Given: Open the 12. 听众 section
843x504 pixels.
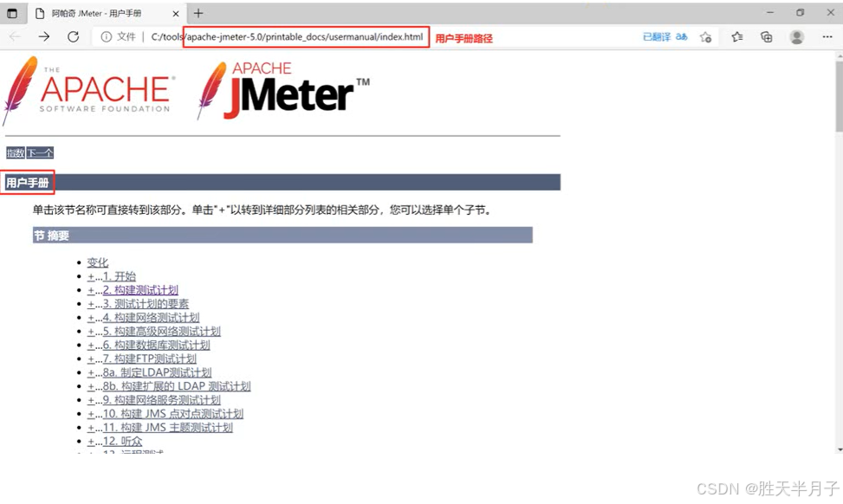Looking at the screenshot, I should pyautogui.click(x=122, y=441).
